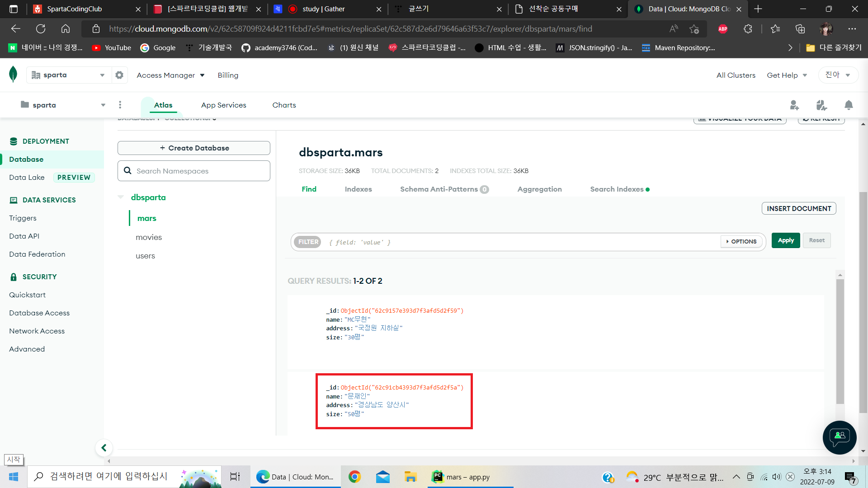Expand the filter OPTIONS toggle
Screen dimensions: 868x488
tap(741, 242)
